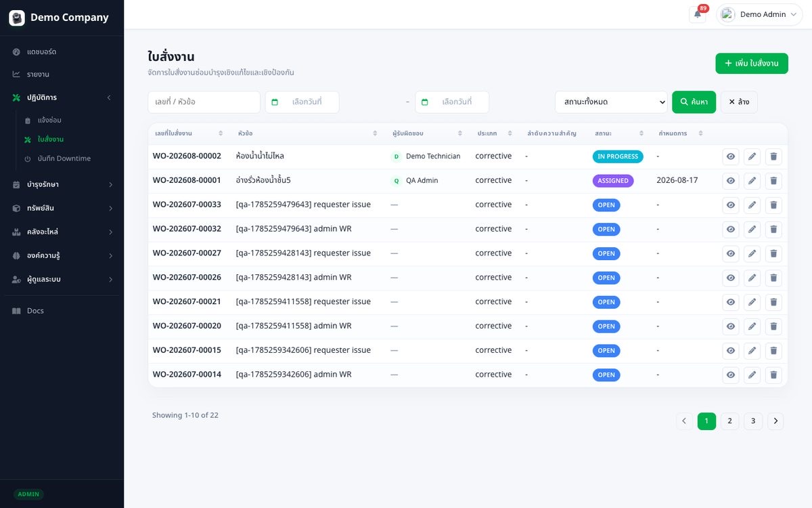Screen dimensions: 812x508
Task: Click the อ่างรั่วห้องน้ำชั้น5 title text
Action: click(x=263, y=181)
